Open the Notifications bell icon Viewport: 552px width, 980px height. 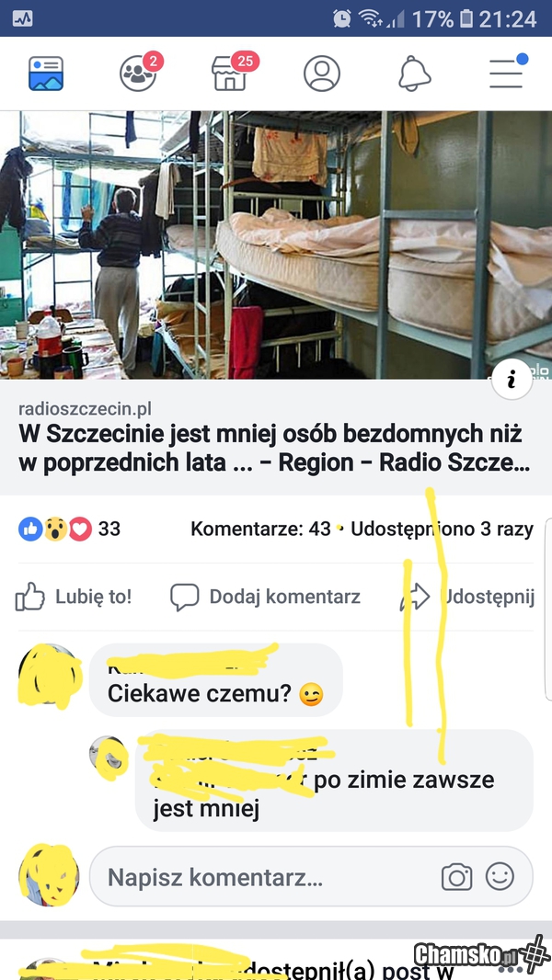point(415,74)
